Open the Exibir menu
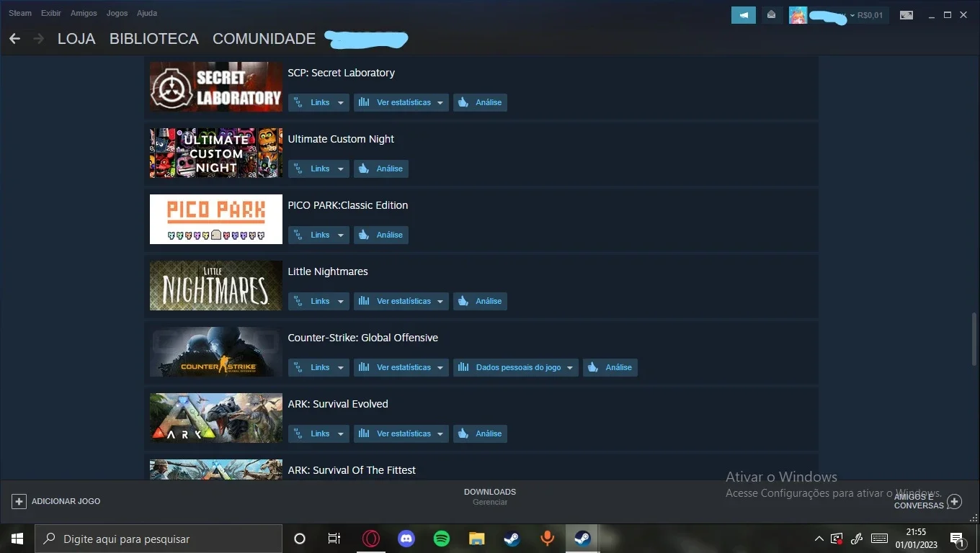The image size is (980, 553). [51, 13]
